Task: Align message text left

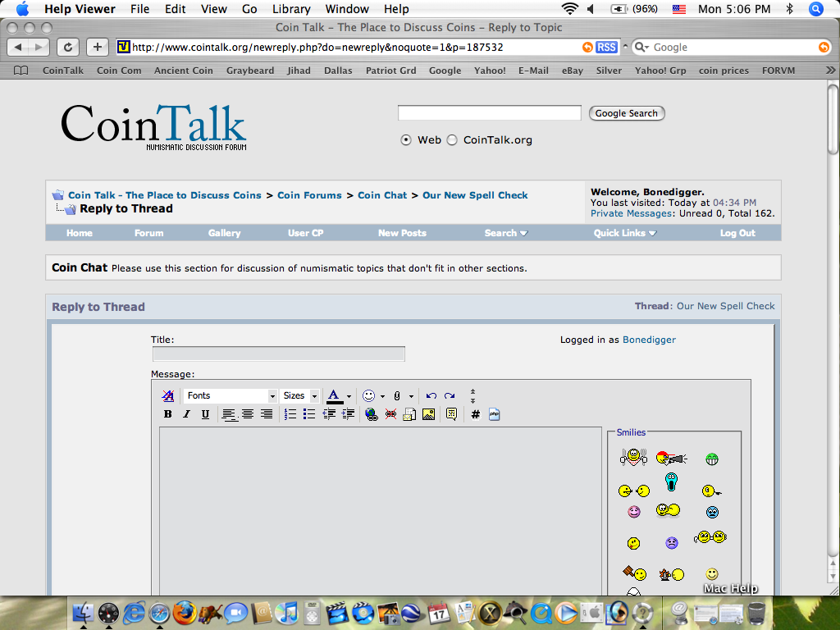Action: 229,414
